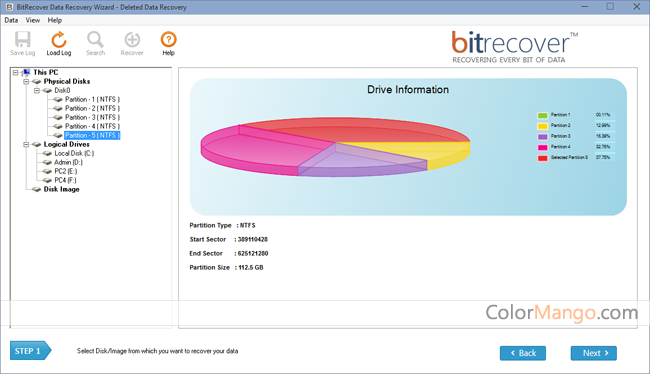650x374 pixels.
Task: Click the Recover toolbar icon
Action: click(x=132, y=40)
